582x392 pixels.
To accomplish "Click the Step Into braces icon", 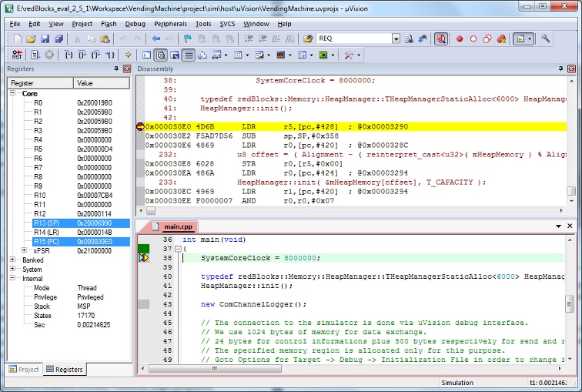I will coord(69,55).
